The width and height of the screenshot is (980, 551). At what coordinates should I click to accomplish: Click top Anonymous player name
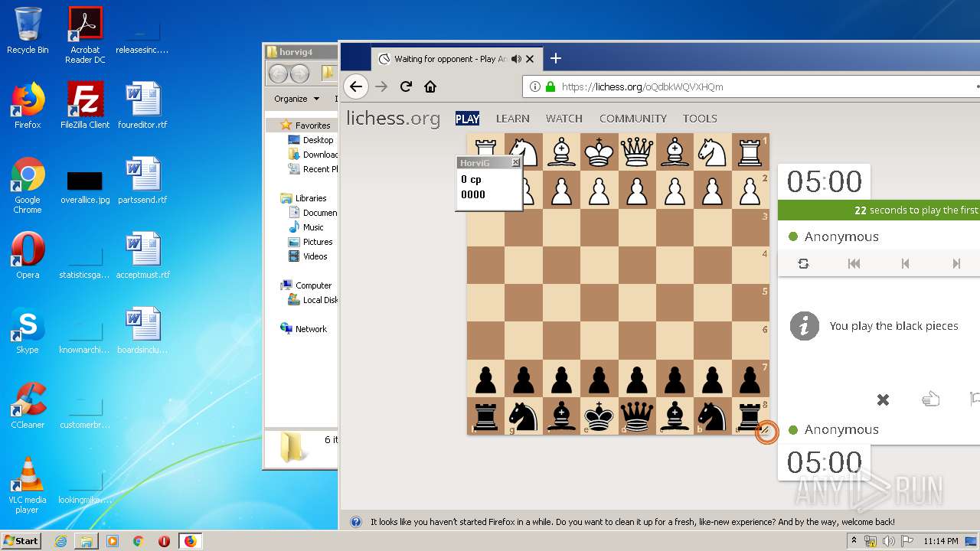[x=841, y=236]
